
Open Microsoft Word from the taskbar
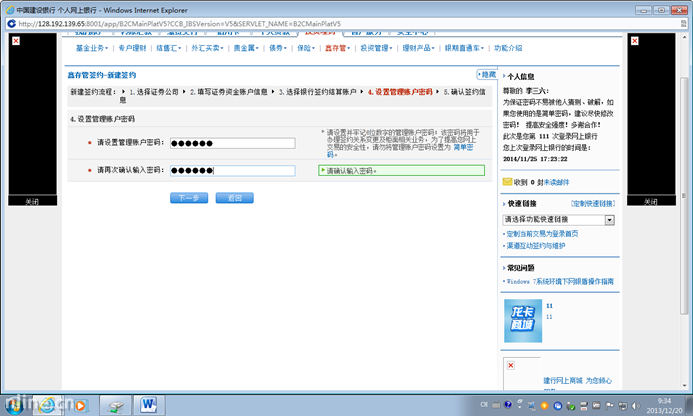(149, 405)
